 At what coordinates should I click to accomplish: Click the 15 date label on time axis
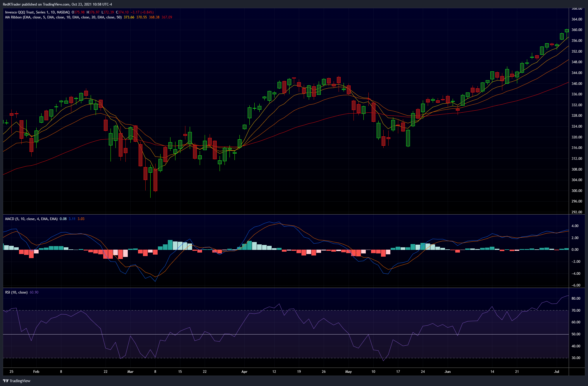[x=180, y=372]
